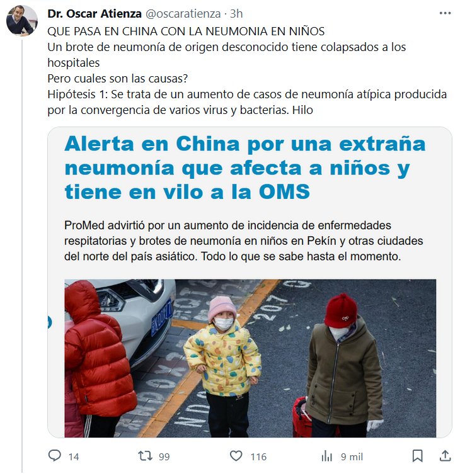Click the like count 116
Viewport: 465px width, 476px height.
[x=258, y=457]
